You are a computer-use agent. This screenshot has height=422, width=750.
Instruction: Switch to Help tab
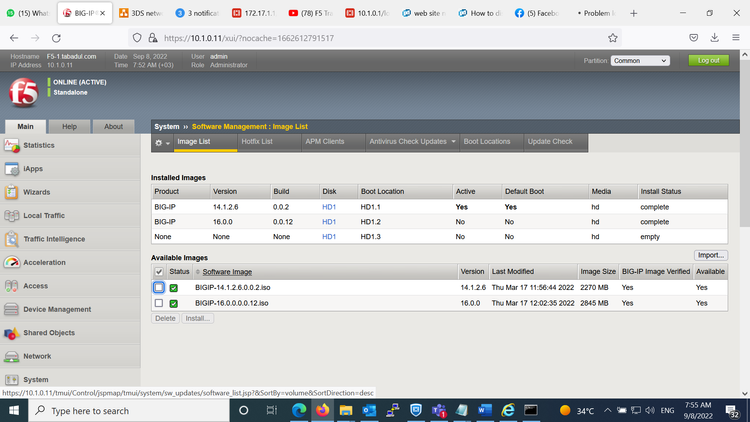click(x=69, y=127)
